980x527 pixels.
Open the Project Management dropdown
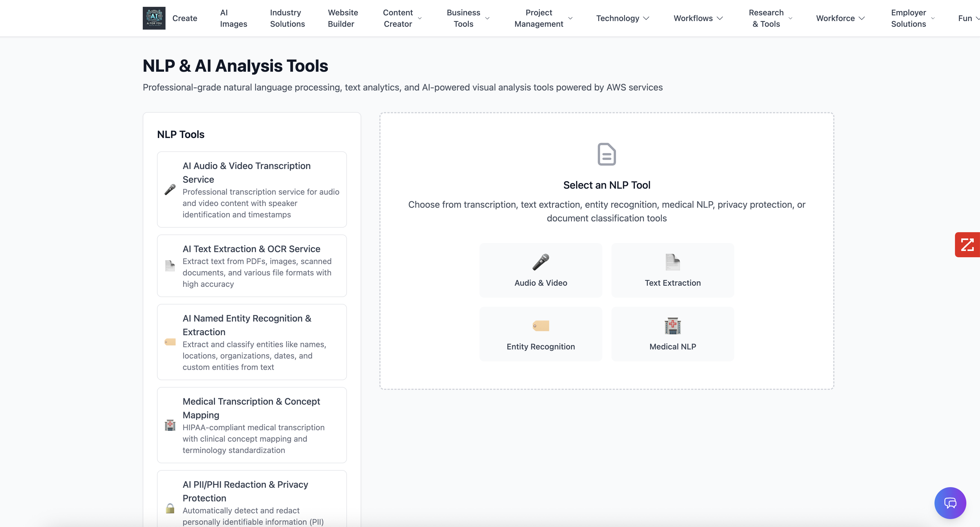click(543, 18)
